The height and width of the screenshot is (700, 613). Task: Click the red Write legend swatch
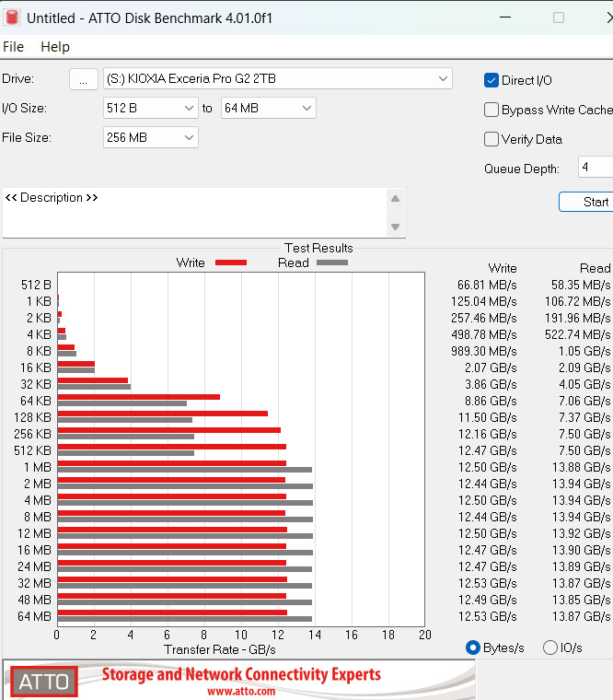tap(231, 262)
